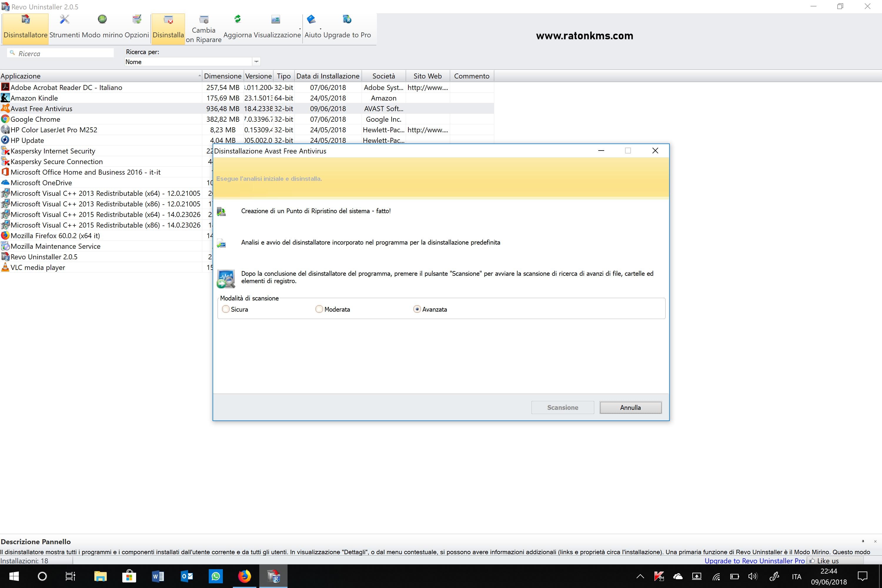Viewport: 882px width, 588px height.
Task: Select Kaspersky Internet Security entry
Action: (x=106, y=151)
